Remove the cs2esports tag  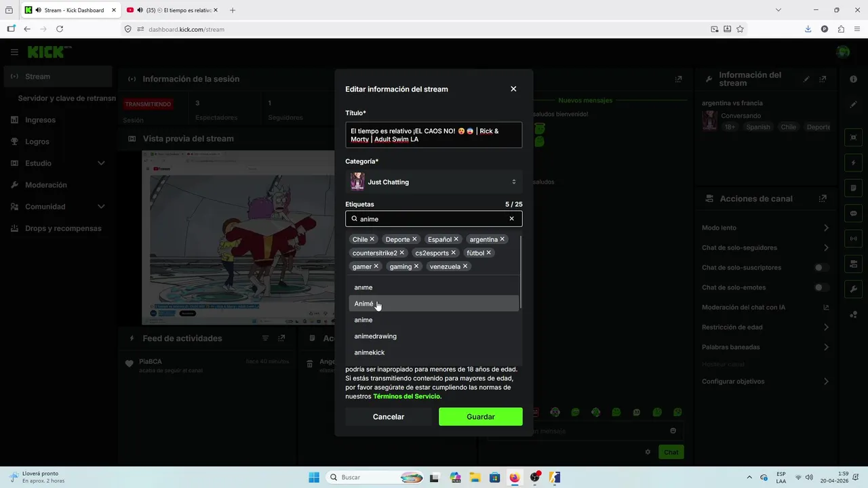click(454, 253)
